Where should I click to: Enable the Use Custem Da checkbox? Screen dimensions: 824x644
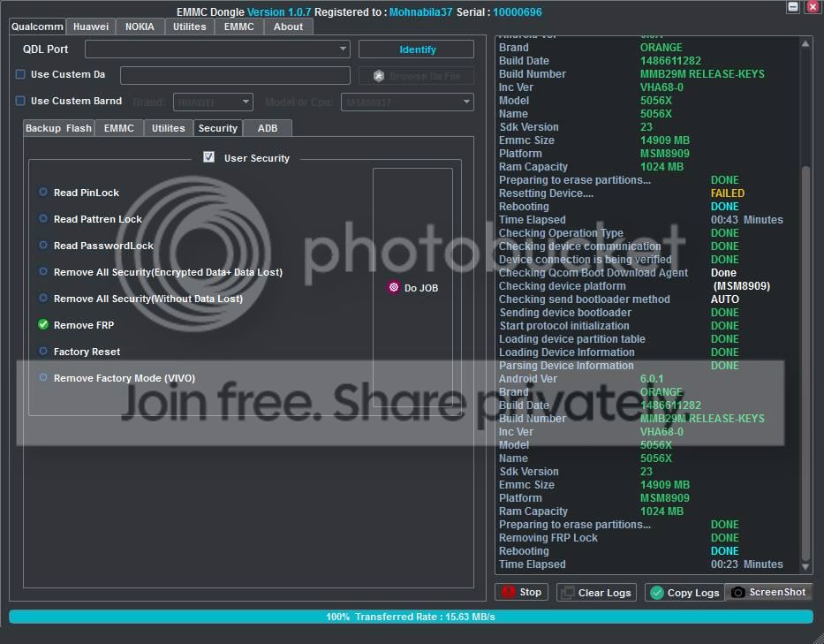(x=20, y=74)
